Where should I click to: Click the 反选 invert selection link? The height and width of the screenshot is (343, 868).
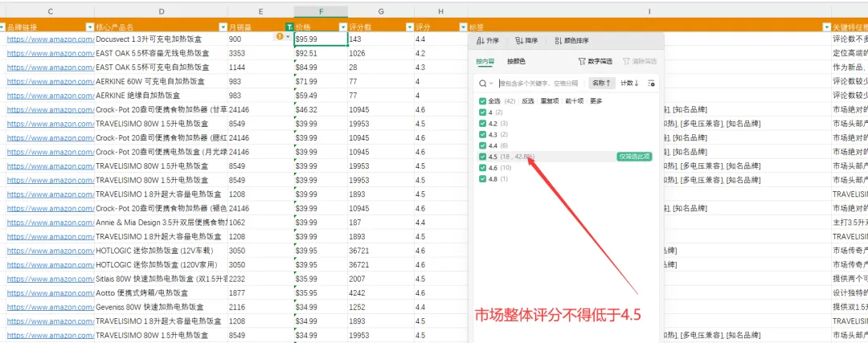click(x=527, y=101)
